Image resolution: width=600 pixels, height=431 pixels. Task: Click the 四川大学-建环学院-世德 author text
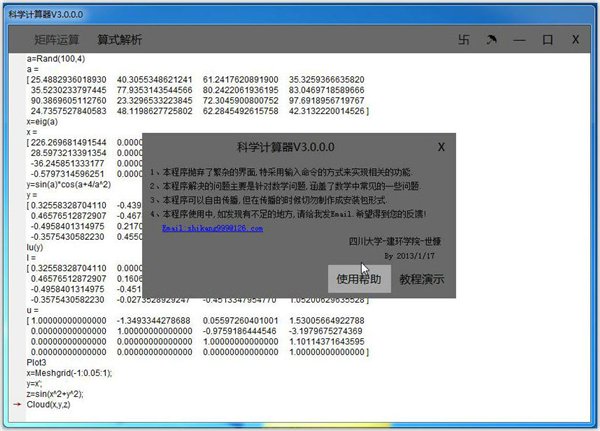tap(395, 241)
